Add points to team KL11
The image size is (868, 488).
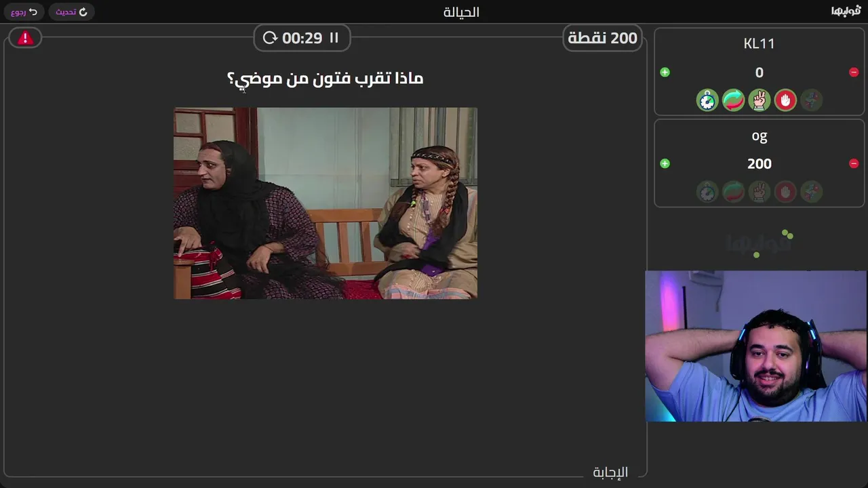665,73
